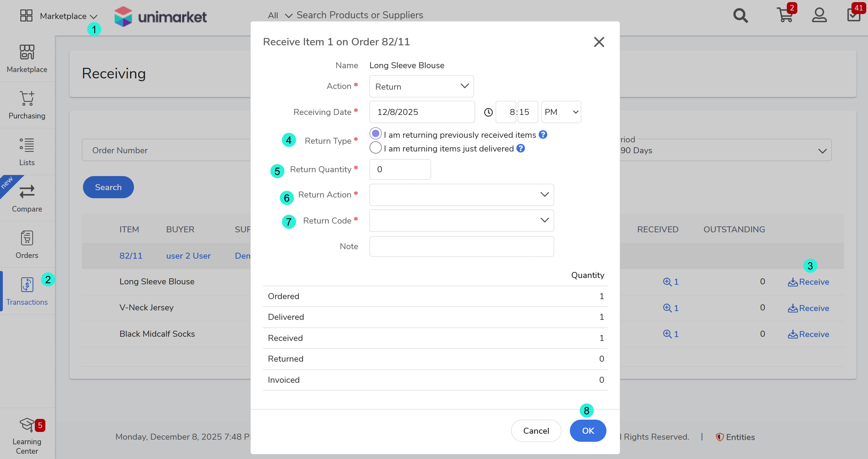This screenshot has width=868, height=459.
Task: Click into the Return Quantity field
Action: point(400,169)
